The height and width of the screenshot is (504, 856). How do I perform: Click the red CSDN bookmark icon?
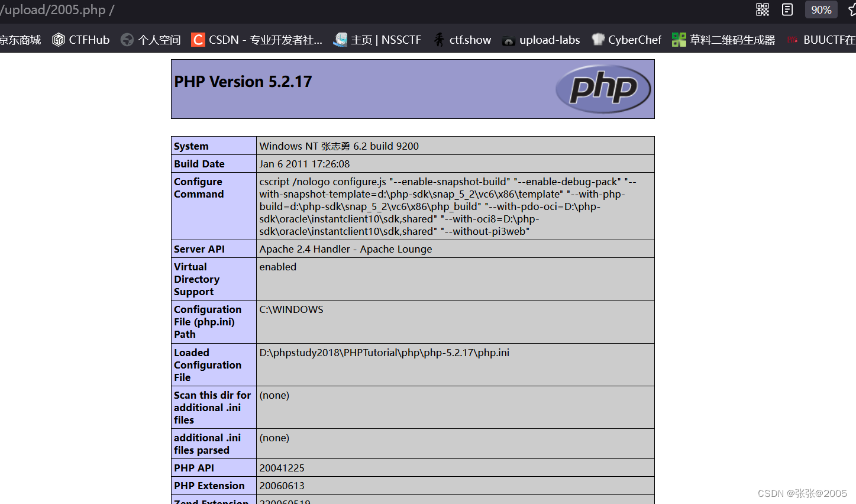[198, 40]
